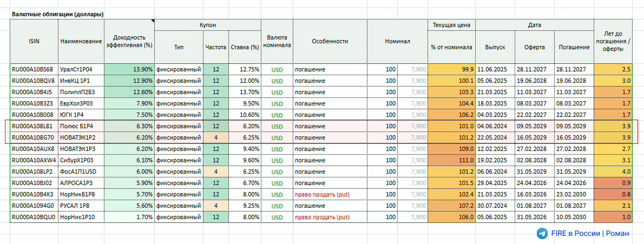Click the 'Оферта' sub-header cell
Viewport: 644px width, 244px height.
[x=534, y=47]
